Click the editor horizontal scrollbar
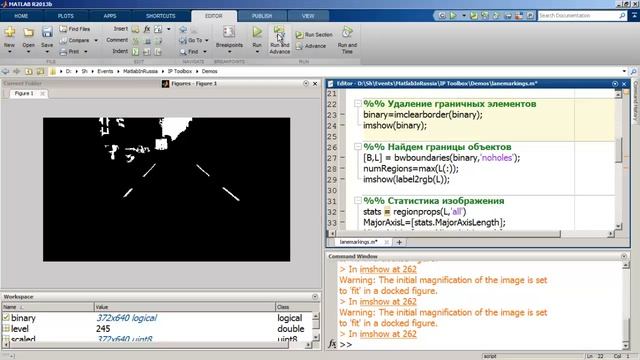The width and height of the screenshot is (640, 360). tap(448, 233)
